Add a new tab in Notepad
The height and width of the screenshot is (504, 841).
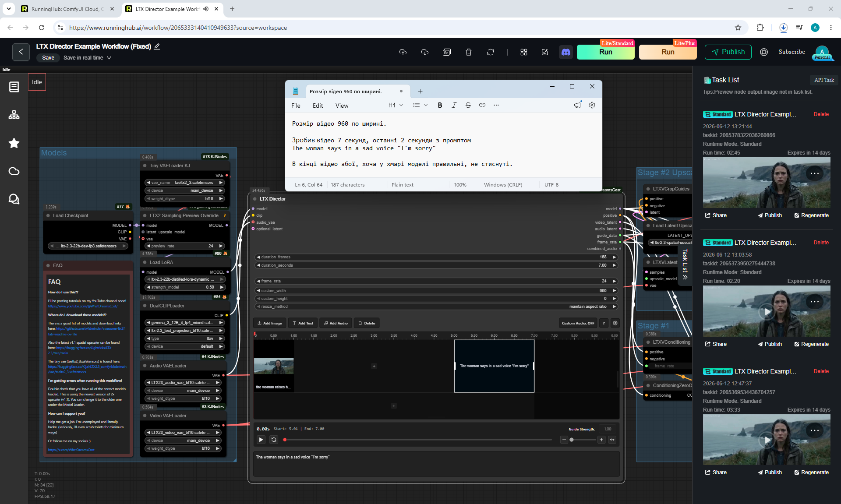click(420, 91)
